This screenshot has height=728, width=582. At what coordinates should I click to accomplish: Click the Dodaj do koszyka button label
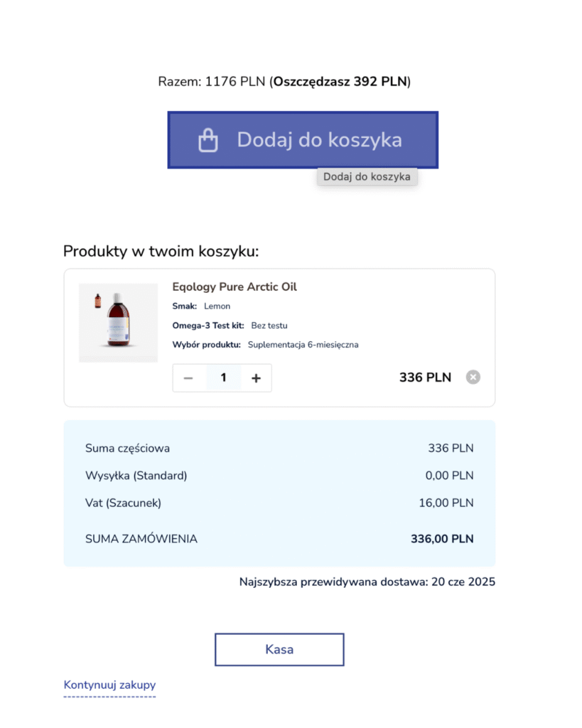(x=319, y=140)
